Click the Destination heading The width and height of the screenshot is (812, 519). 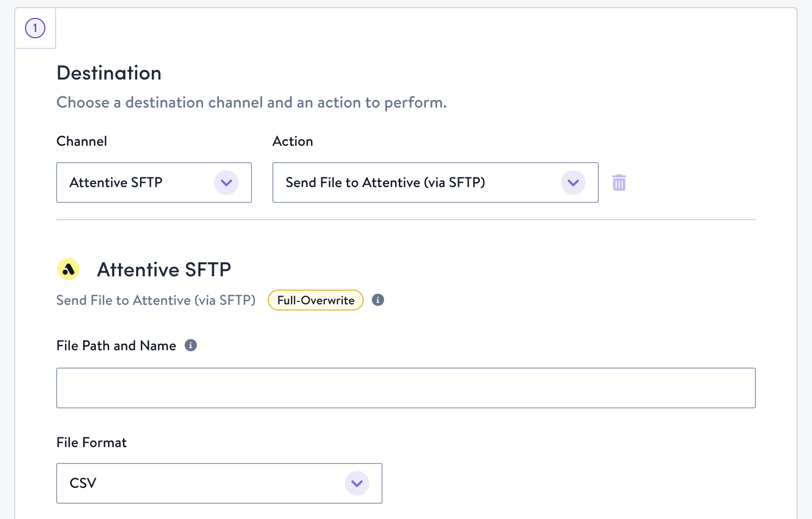(x=109, y=73)
